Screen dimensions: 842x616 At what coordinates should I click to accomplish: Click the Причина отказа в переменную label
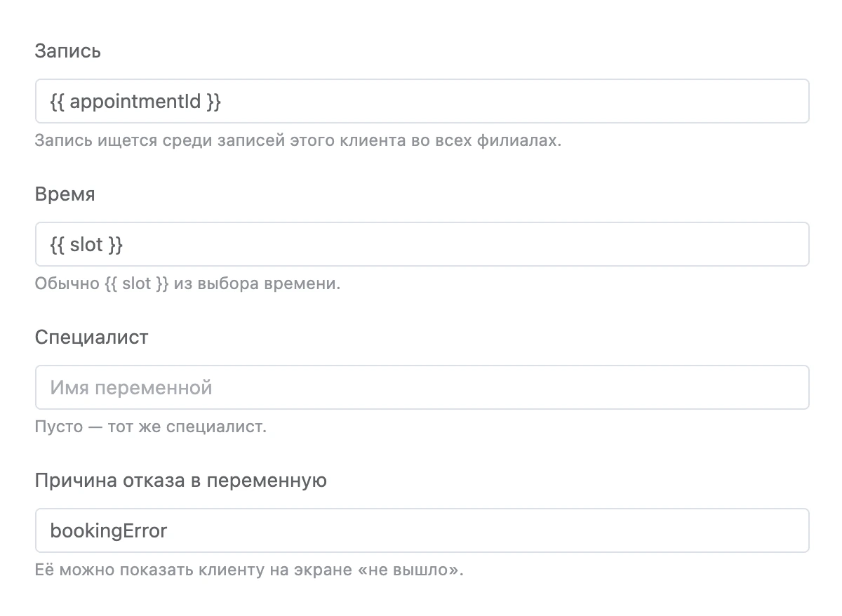pos(180,481)
